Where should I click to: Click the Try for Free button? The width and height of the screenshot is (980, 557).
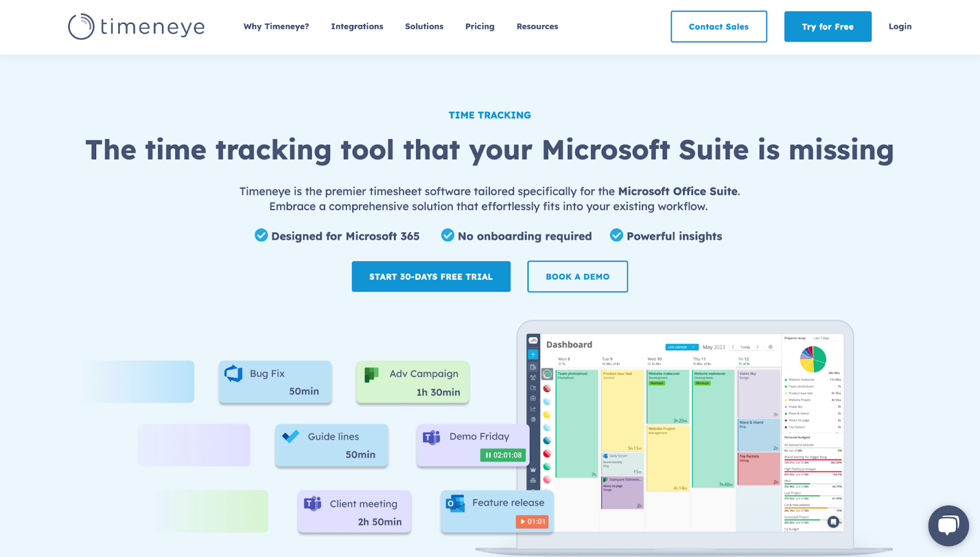[827, 26]
